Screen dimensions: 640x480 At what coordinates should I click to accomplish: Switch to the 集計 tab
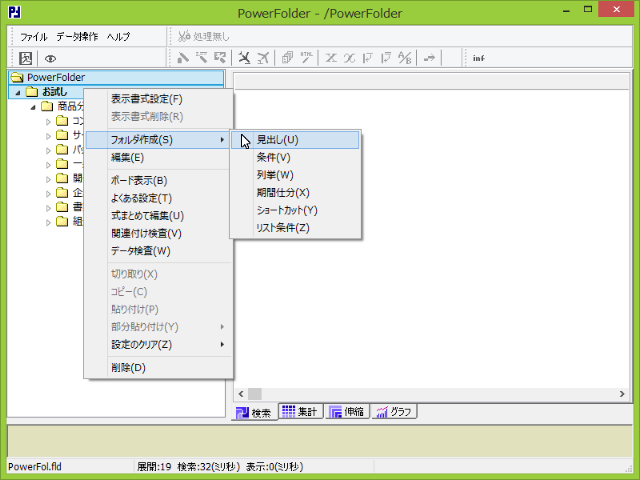coord(300,411)
